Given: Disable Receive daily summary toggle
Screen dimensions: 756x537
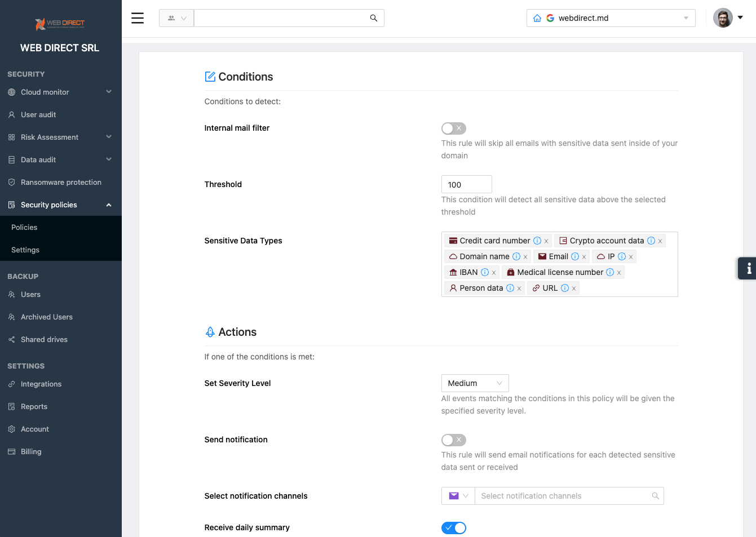Looking at the screenshot, I should point(453,528).
